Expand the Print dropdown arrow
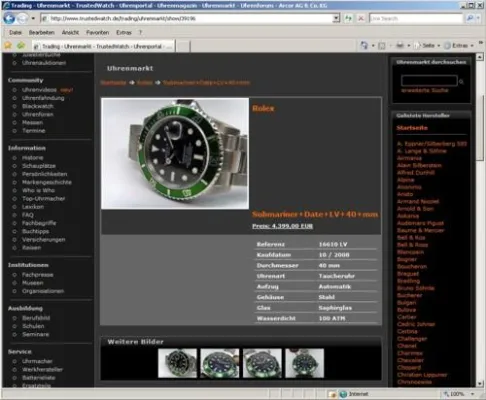The image size is (486, 400). 409,46
